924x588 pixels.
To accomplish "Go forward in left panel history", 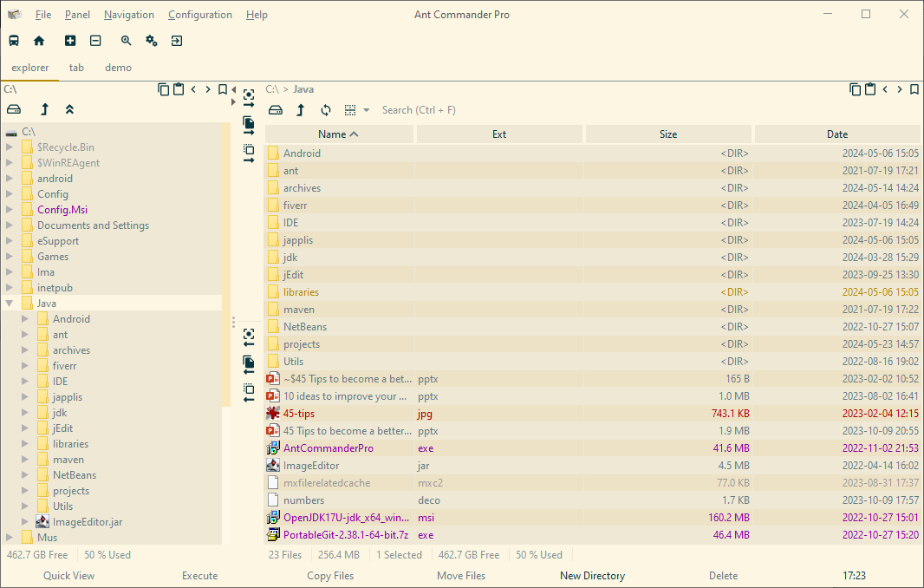I will tap(207, 89).
